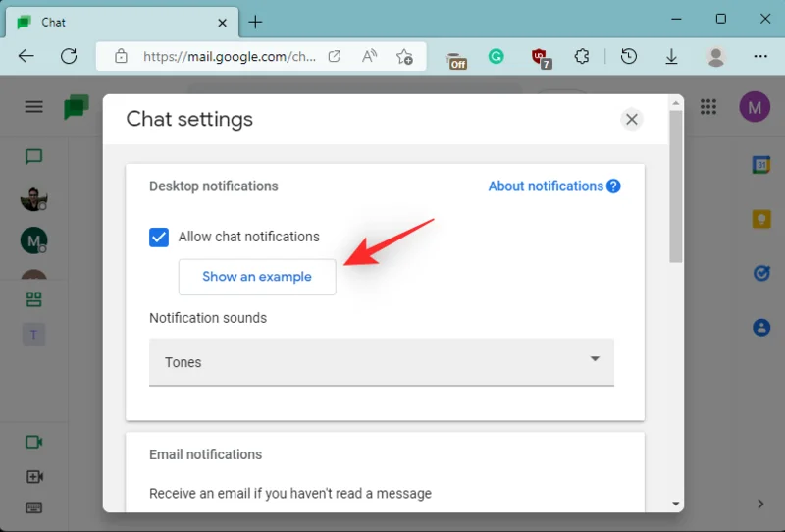Image resolution: width=785 pixels, height=532 pixels.
Task: Go back in the browser
Action: (x=26, y=56)
